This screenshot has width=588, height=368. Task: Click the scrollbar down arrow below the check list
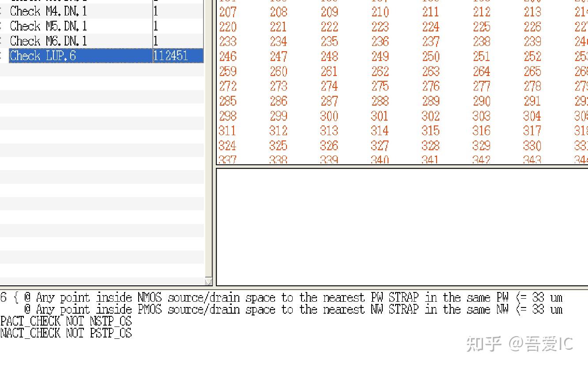(207, 281)
